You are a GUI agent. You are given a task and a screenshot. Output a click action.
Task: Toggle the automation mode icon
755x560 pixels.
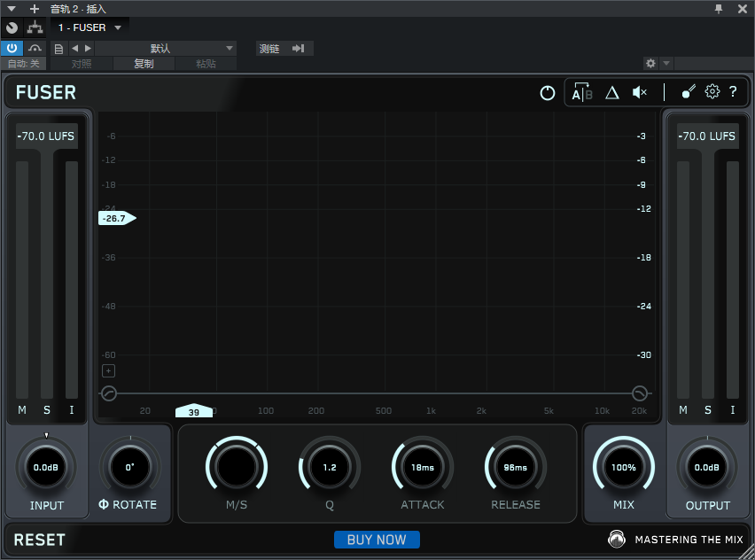click(x=35, y=48)
